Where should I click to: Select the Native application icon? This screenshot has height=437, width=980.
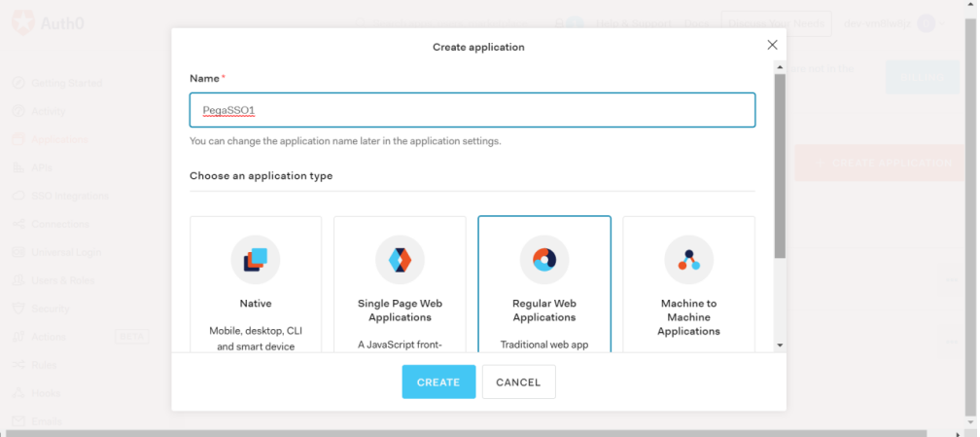click(x=256, y=259)
